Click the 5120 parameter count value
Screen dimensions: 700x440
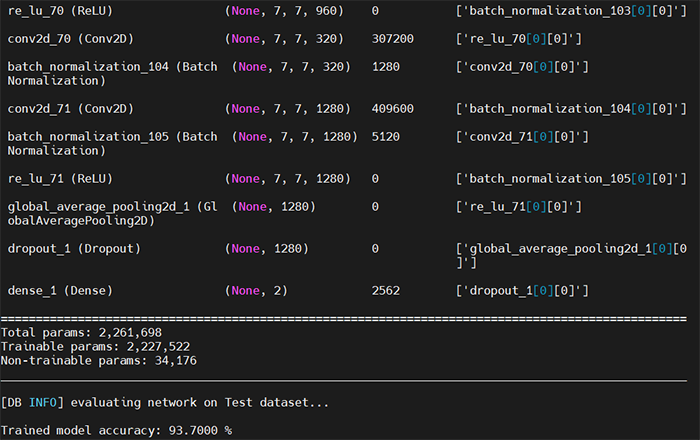tap(385, 136)
